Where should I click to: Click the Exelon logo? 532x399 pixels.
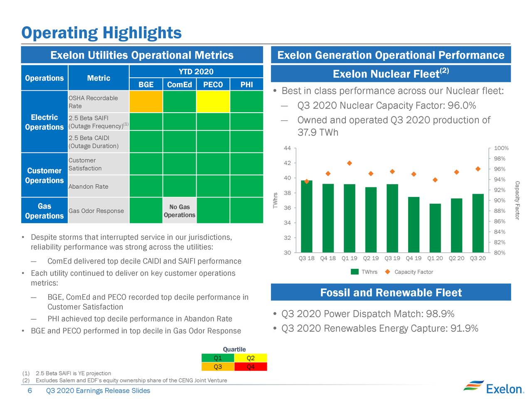pyautogui.click(x=493, y=387)
